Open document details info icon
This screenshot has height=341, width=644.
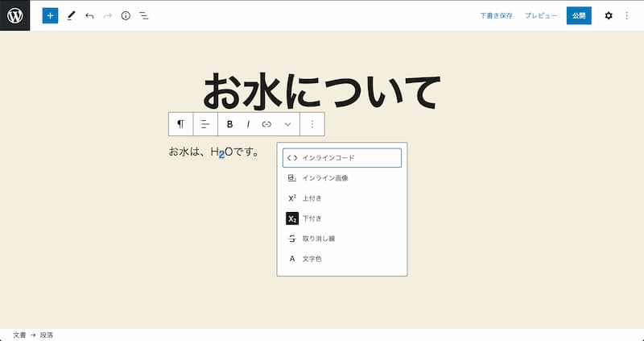click(x=126, y=15)
